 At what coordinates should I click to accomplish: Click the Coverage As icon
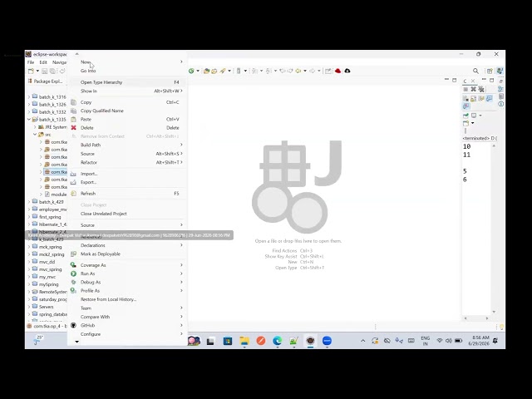[x=73, y=265]
